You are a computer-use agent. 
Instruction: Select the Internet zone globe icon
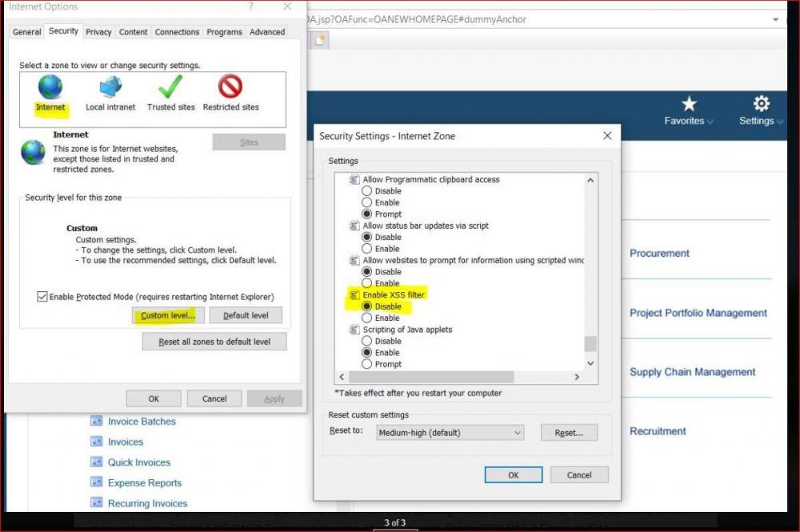coord(50,87)
